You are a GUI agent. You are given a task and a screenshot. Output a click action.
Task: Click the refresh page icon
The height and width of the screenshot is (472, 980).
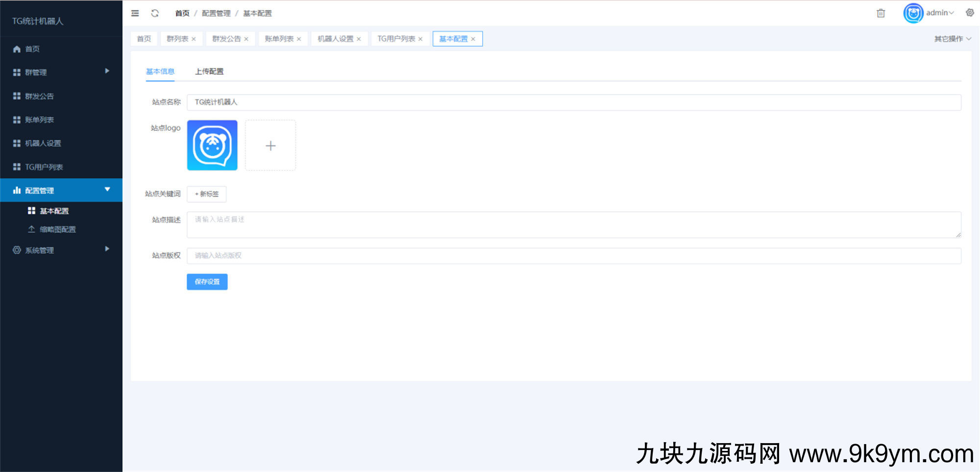155,13
